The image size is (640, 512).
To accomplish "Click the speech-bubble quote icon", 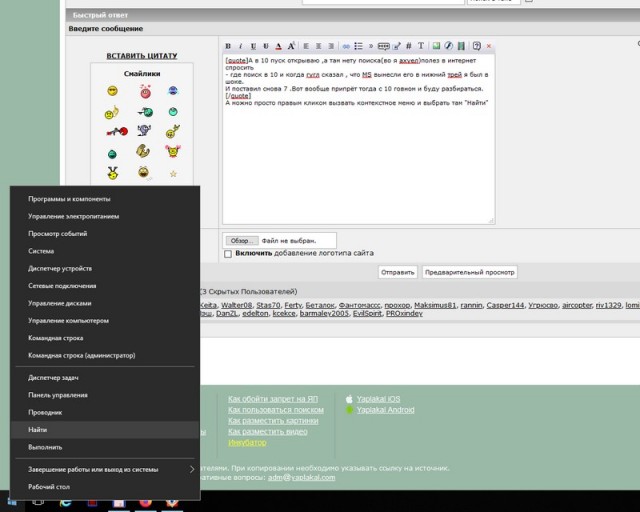I will pos(384,46).
